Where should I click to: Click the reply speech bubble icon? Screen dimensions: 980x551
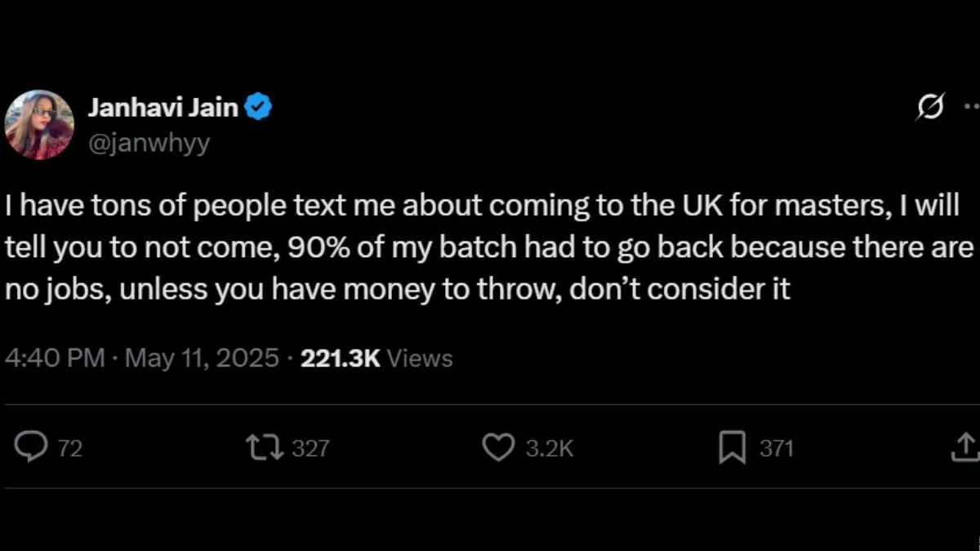[x=31, y=447]
